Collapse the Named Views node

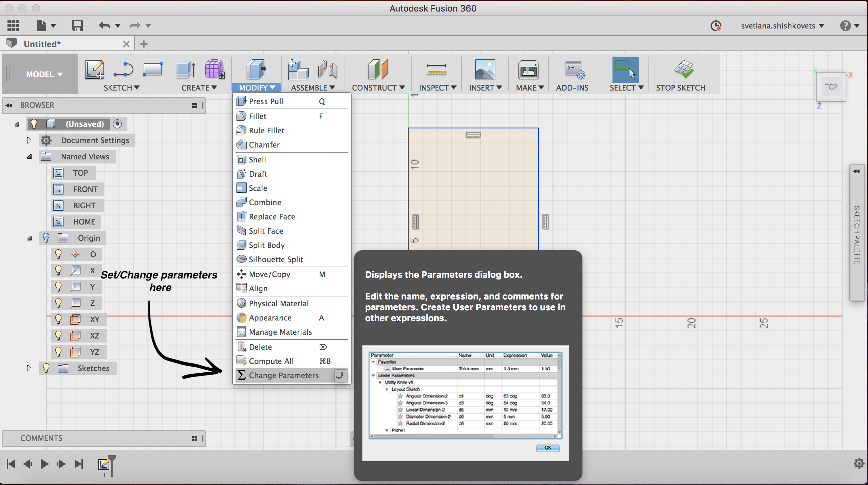(x=29, y=156)
